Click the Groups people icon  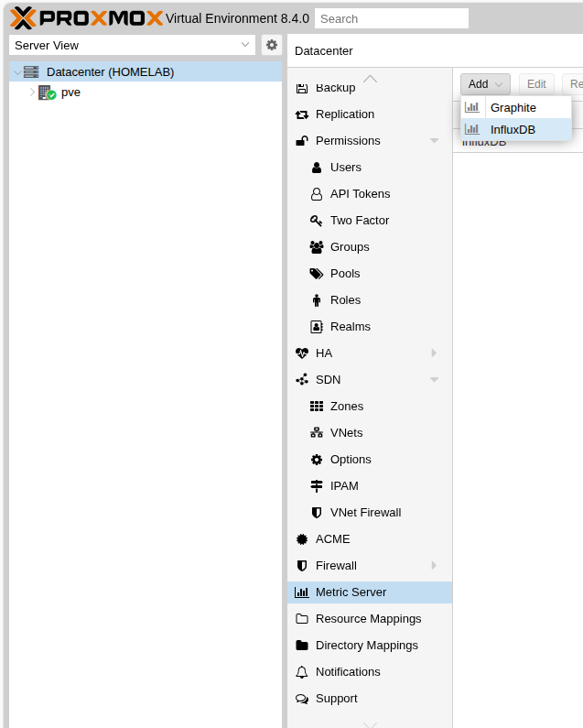click(x=317, y=247)
